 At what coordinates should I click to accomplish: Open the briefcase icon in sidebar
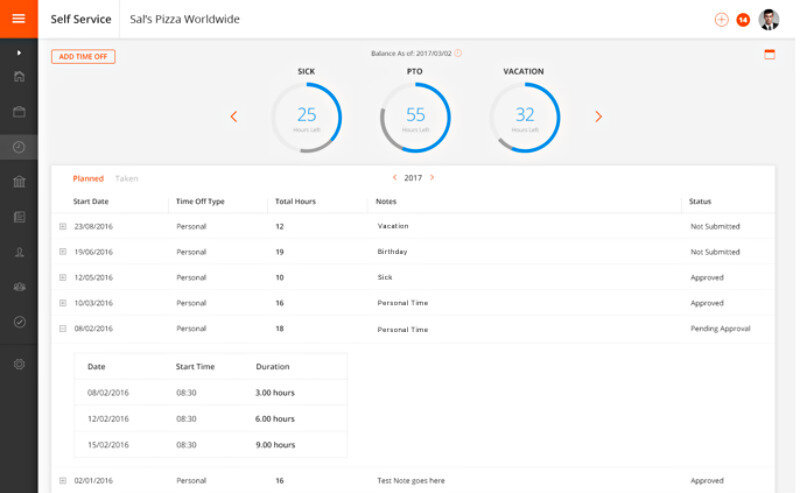[18, 111]
